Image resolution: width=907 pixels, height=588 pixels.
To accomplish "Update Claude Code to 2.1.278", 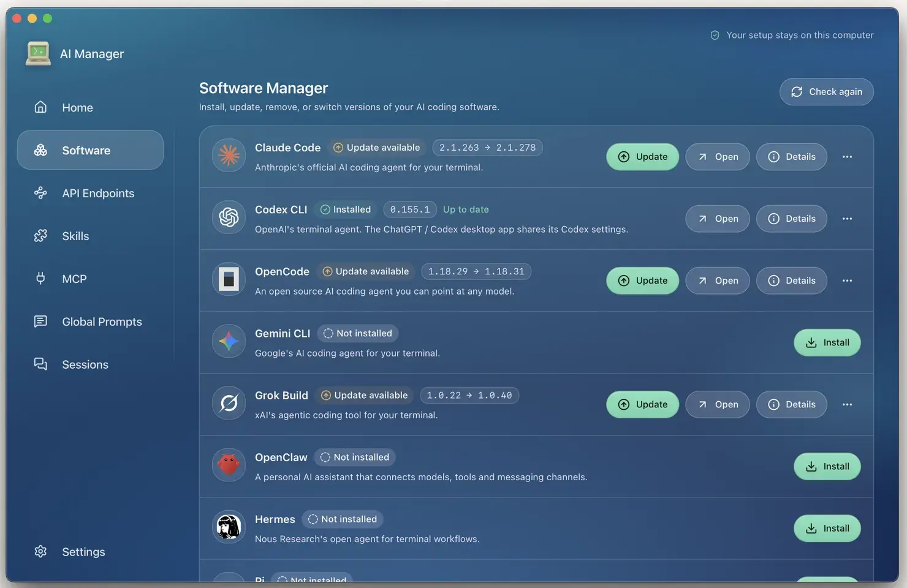I will 642,157.
